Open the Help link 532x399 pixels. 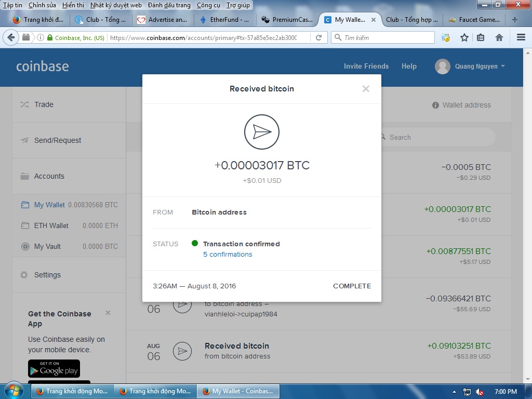click(x=409, y=66)
